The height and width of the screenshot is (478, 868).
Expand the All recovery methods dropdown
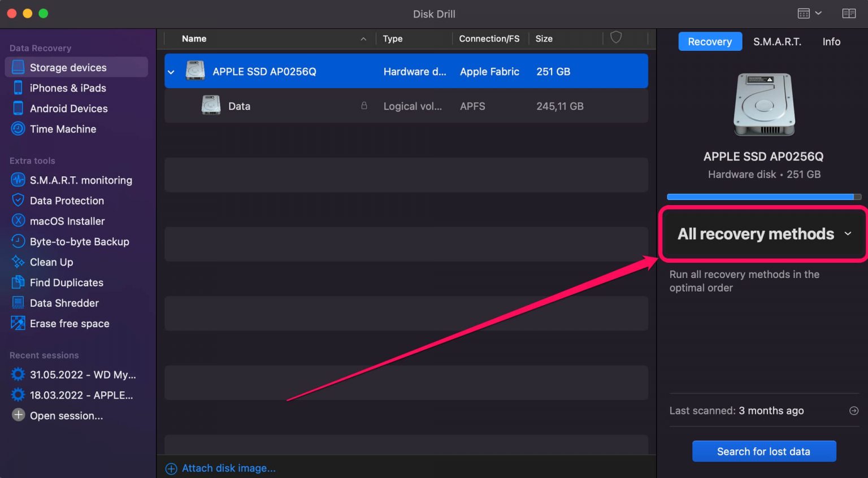762,234
